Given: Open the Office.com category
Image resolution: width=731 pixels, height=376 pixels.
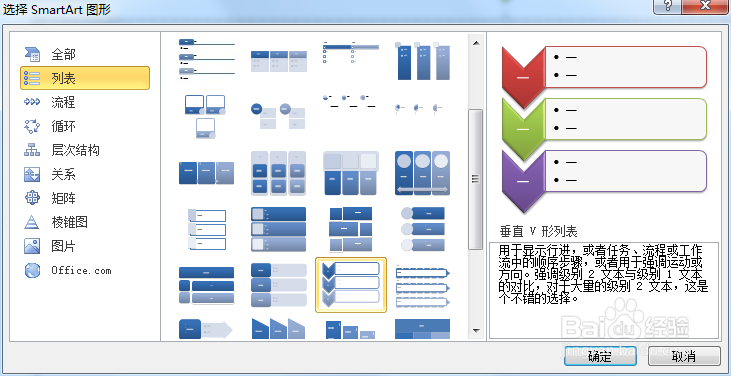Looking at the screenshot, I should coord(85,270).
